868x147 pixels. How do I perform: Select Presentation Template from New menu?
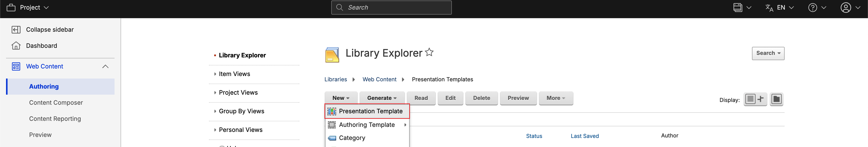click(x=370, y=111)
